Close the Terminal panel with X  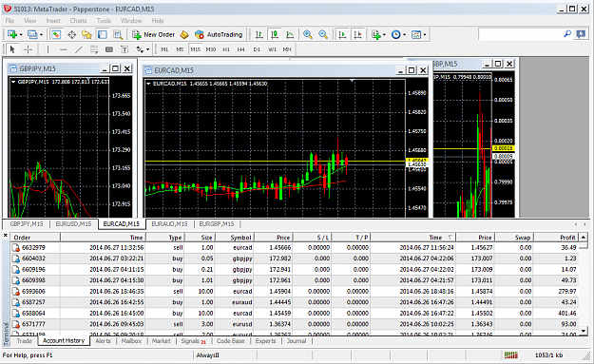coord(6,235)
